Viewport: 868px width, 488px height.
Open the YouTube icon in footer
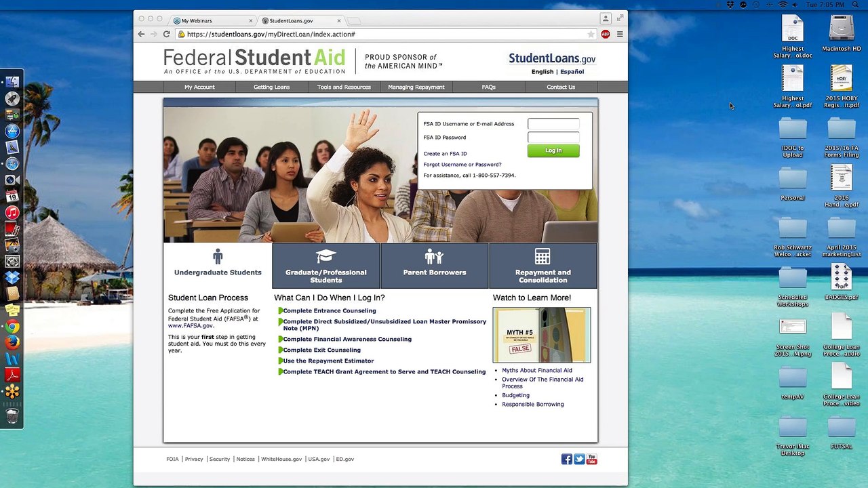click(x=592, y=460)
